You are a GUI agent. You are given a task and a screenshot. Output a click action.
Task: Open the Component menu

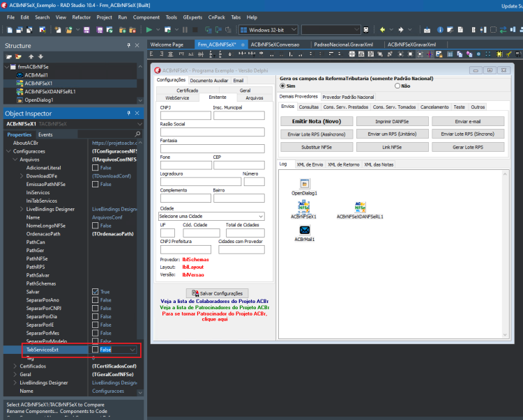146,17
